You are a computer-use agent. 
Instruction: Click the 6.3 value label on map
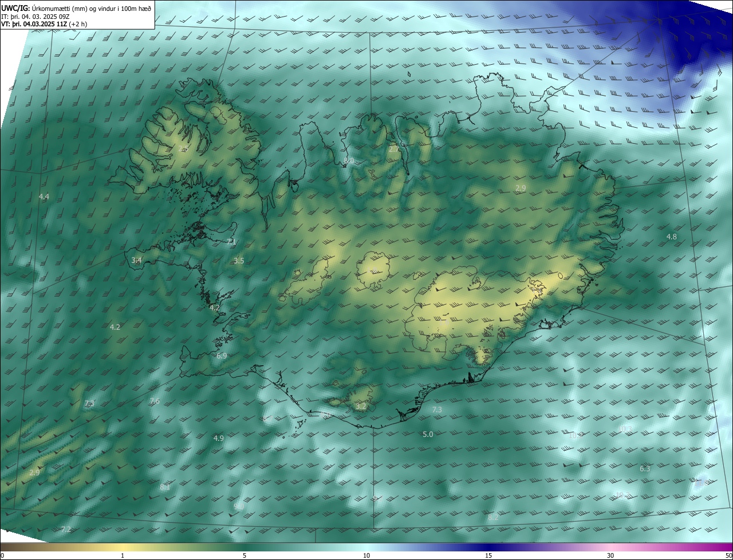[x=645, y=468]
